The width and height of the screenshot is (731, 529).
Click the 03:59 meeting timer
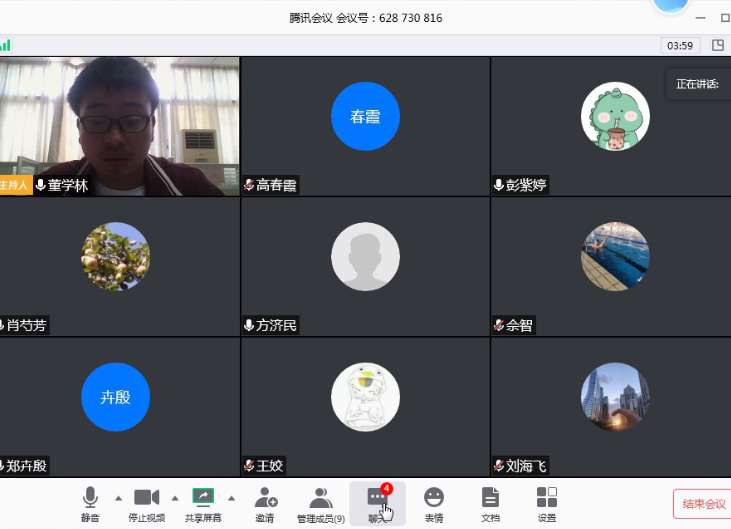(x=680, y=45)
